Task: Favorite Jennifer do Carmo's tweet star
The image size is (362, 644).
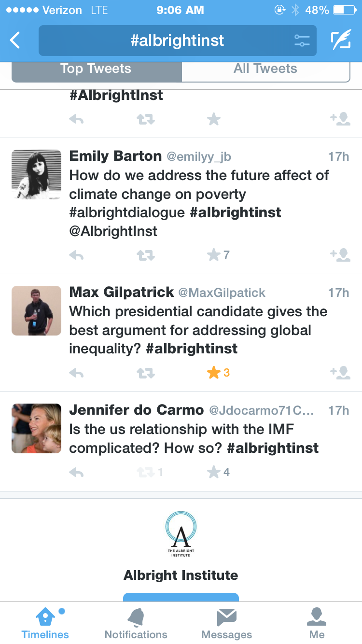Action: tap(214, 472)
